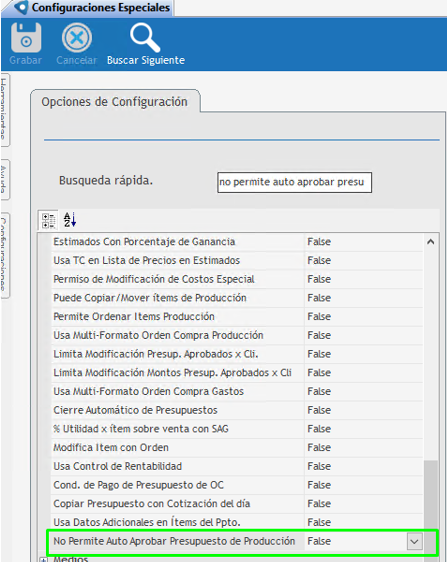447x562 pixels.
Task: Click scrollbar up arrow in property grid
Action: tap(431, 242)
